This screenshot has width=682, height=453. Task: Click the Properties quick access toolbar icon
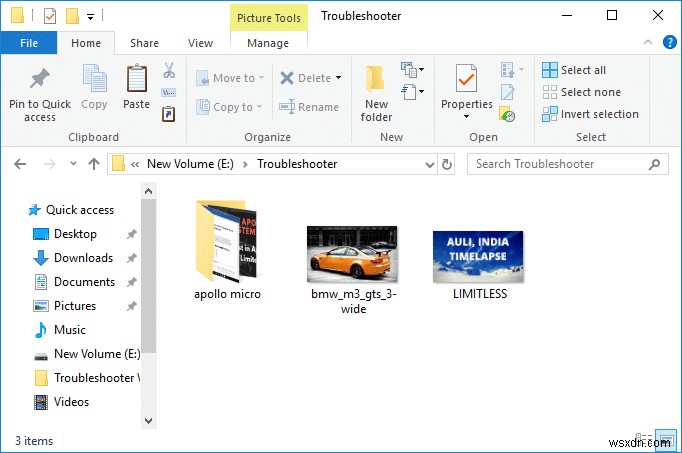tap(50, 17)
